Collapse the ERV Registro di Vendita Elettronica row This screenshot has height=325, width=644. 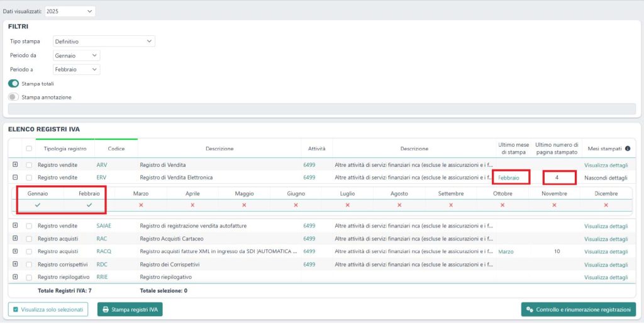tap(15, 178)
